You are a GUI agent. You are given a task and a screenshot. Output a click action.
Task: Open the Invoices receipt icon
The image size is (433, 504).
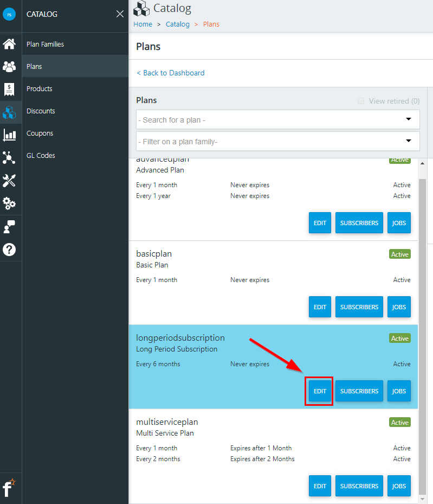click(x=9, y=90)
